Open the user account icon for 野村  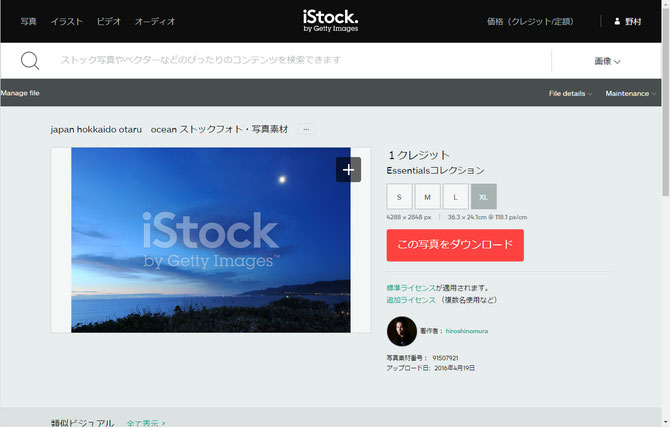(x=617, y=21)
